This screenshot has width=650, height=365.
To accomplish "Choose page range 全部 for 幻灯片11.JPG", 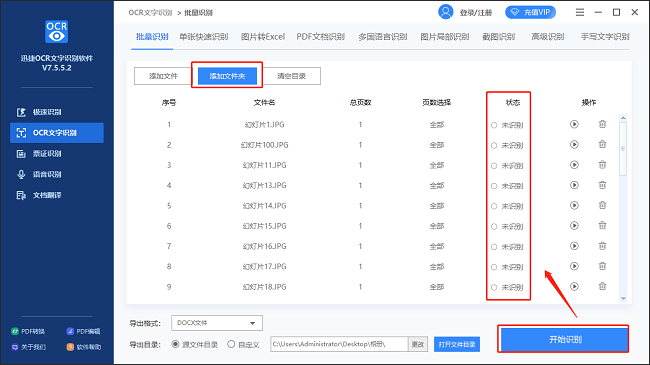I will [x=437, y=165].
